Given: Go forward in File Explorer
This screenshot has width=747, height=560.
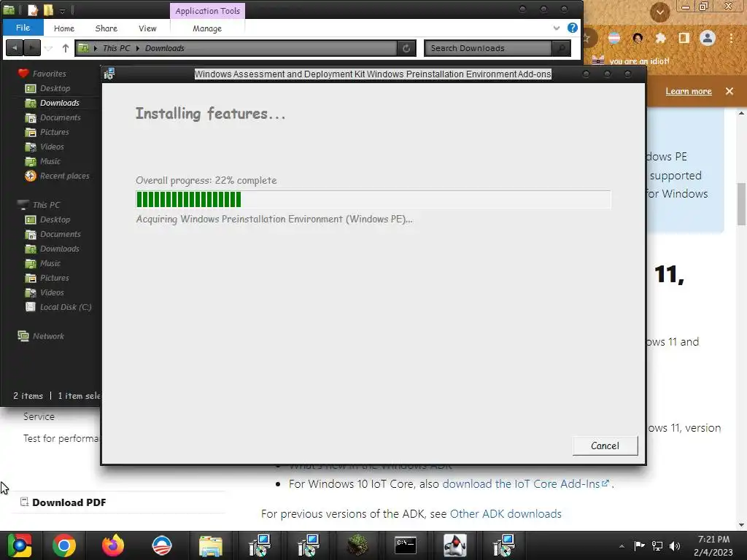Looking at the screenshot, I should 32,48.
